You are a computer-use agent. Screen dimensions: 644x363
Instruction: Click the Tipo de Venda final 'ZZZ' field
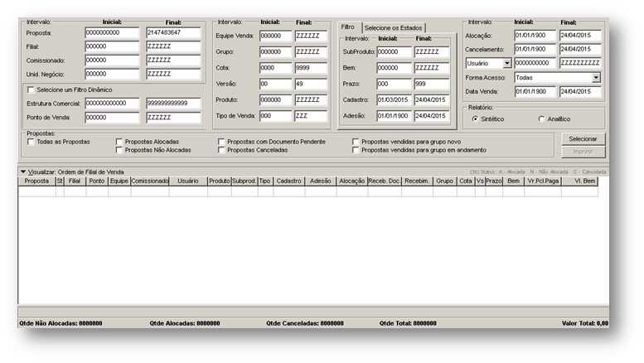(311, 116)
